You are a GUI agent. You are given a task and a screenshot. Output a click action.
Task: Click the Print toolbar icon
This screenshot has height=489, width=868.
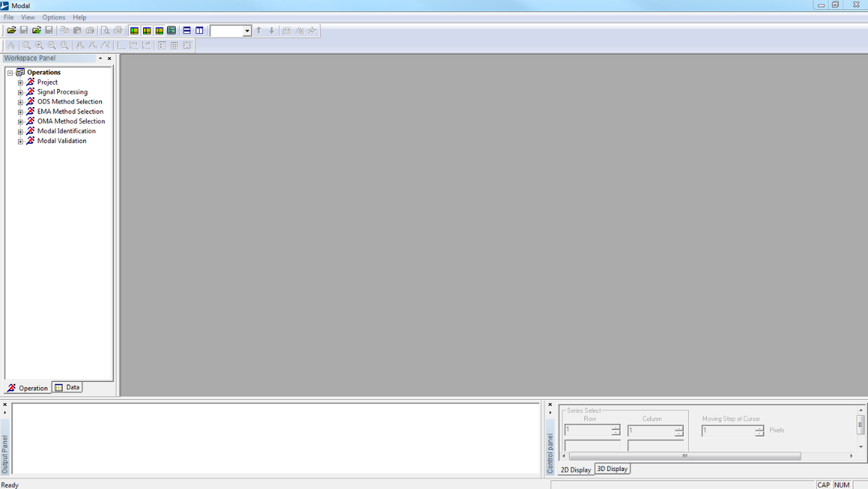coord(118,30)
